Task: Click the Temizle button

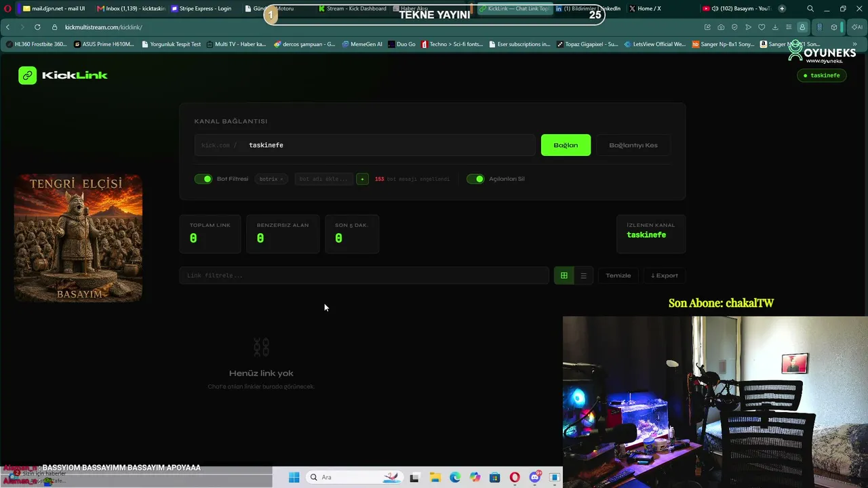Action: [x=618, y=276]
